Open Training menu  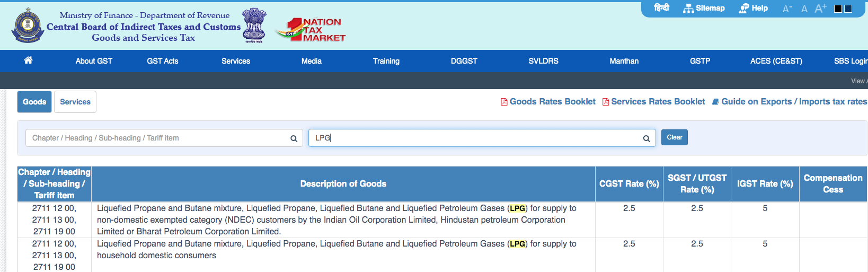386,61
